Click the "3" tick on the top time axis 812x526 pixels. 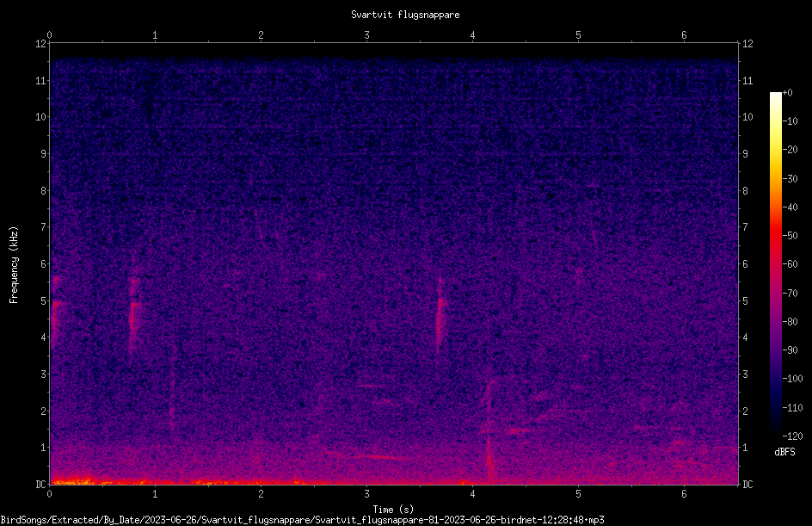tap(366, 35)
